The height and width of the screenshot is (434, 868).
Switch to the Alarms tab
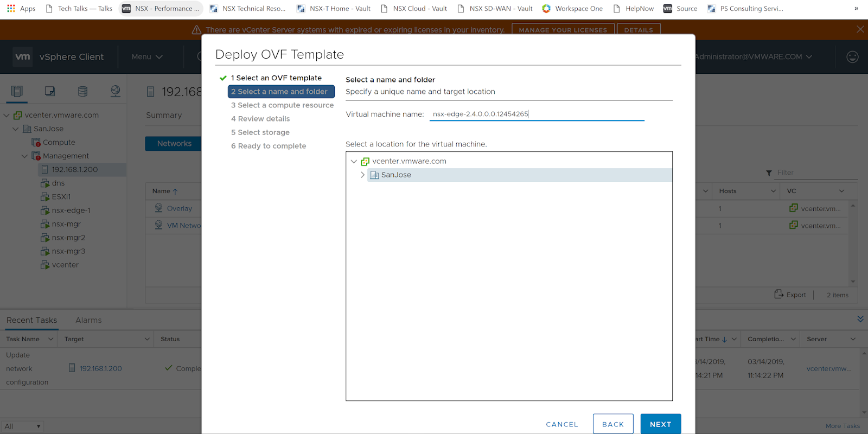pos(88,320)
